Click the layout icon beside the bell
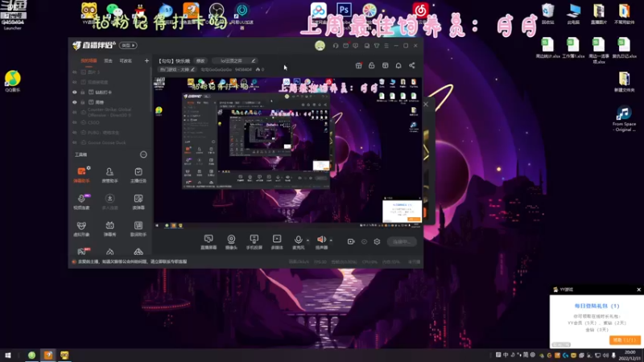Viewport: 644px width, 362px height. point(386,66)
